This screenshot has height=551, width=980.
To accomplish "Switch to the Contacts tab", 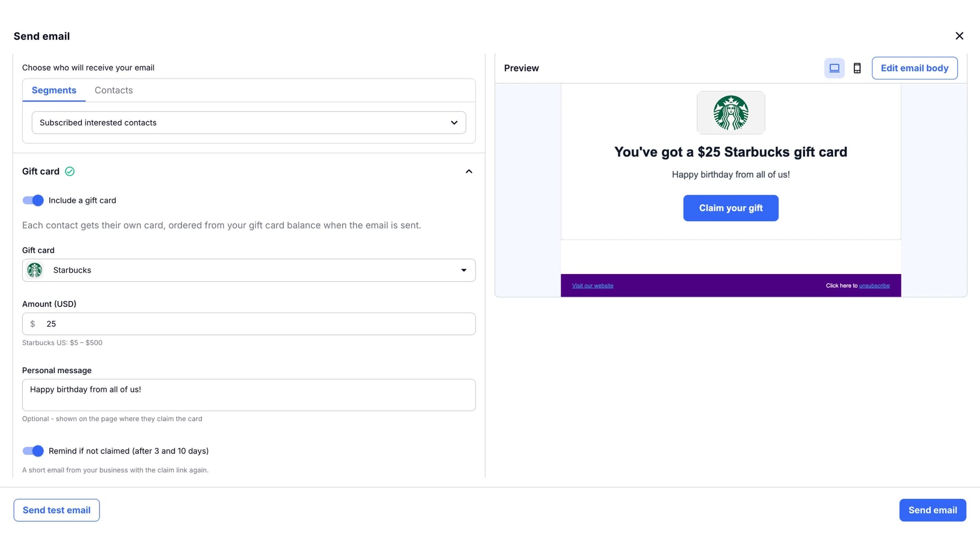I will [x=113, y=90].
